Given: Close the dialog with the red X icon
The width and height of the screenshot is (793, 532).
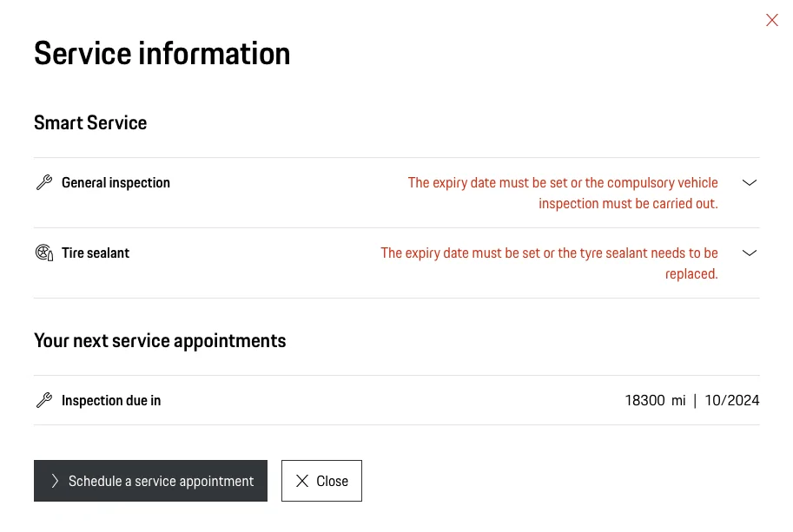Looking at the screenshot, I should [x=772, y=20].
